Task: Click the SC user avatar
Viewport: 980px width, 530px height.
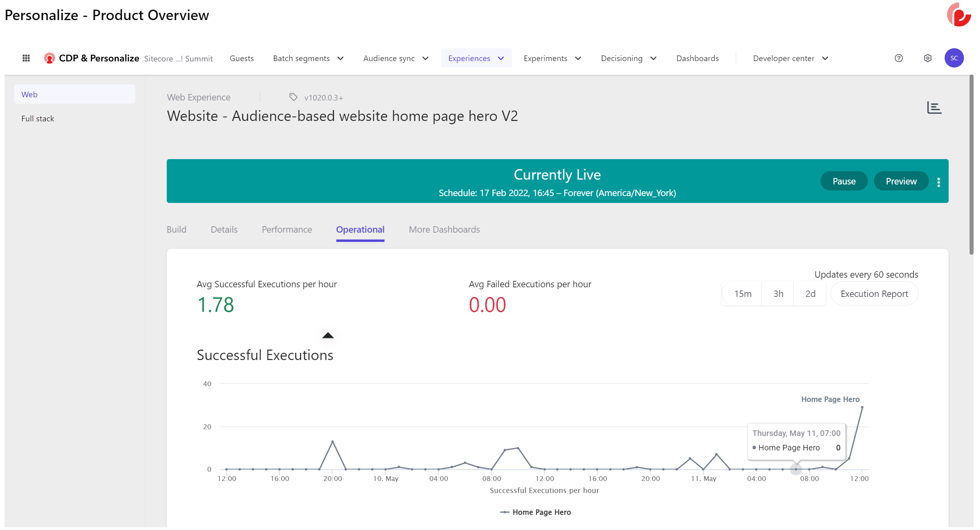Action: [x=954, y=58]
